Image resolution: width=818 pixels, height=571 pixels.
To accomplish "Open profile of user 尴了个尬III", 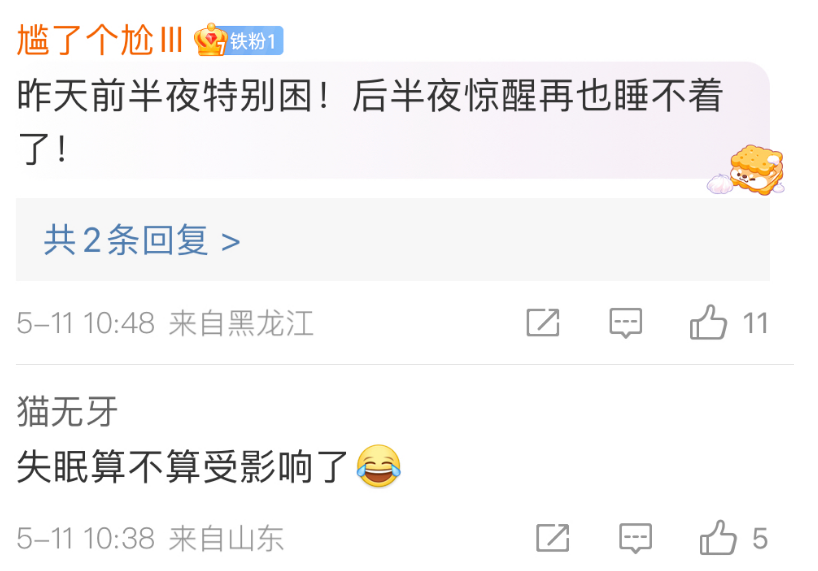I will coord(100,40).
